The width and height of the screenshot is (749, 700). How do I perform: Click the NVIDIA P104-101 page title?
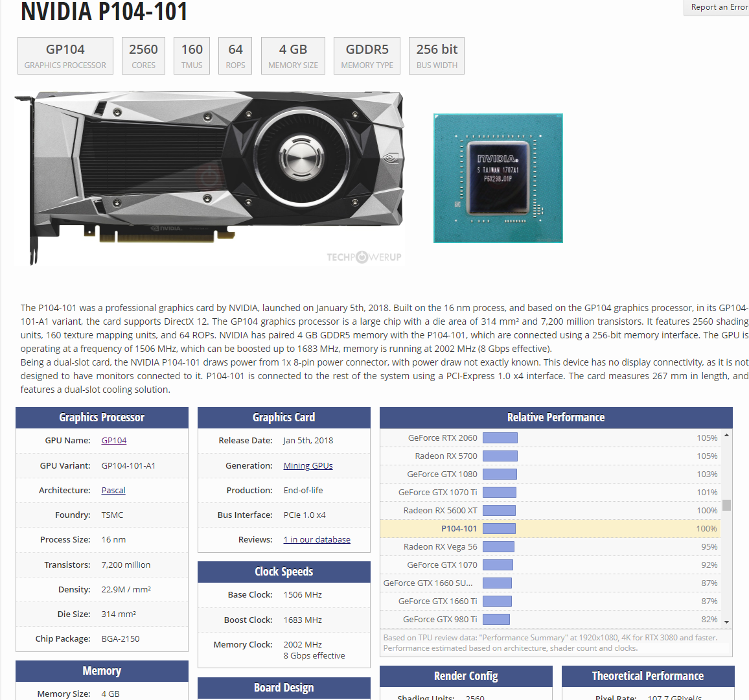(x=104, y=12)
